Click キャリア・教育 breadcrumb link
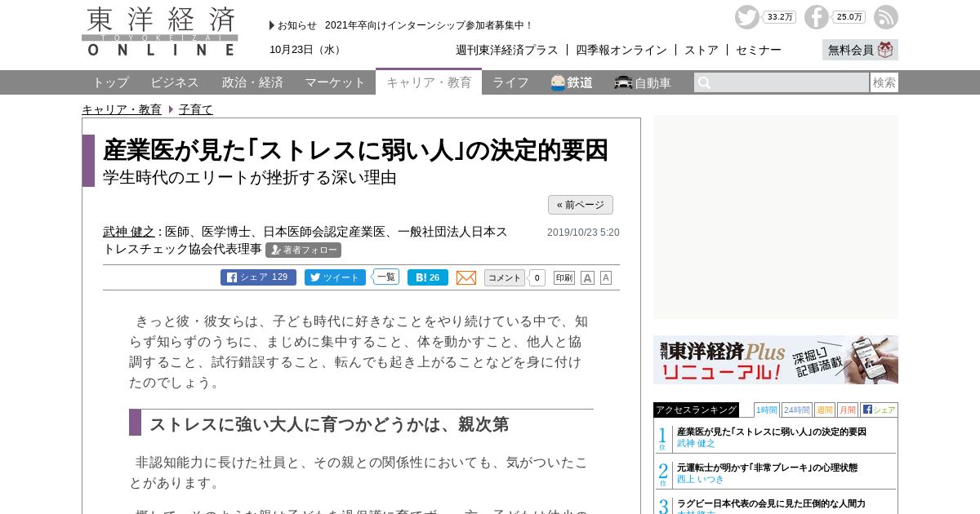 coord(122,109)
